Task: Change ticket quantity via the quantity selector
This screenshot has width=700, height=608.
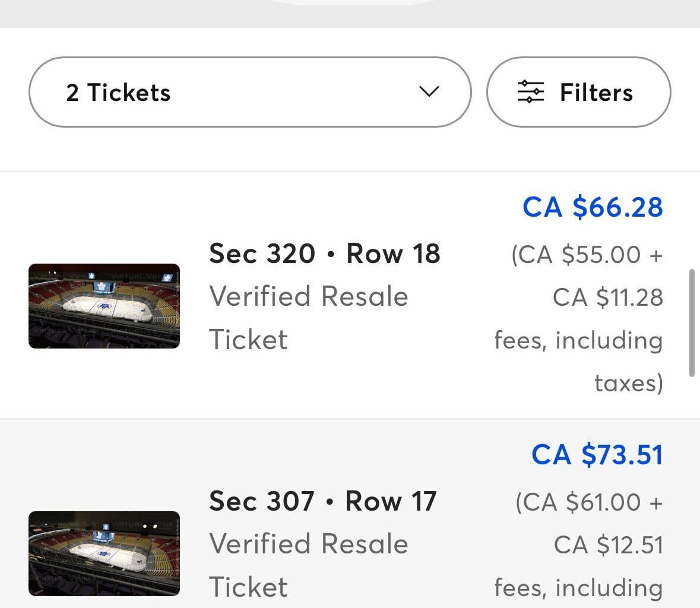Action: pos(249,92)
